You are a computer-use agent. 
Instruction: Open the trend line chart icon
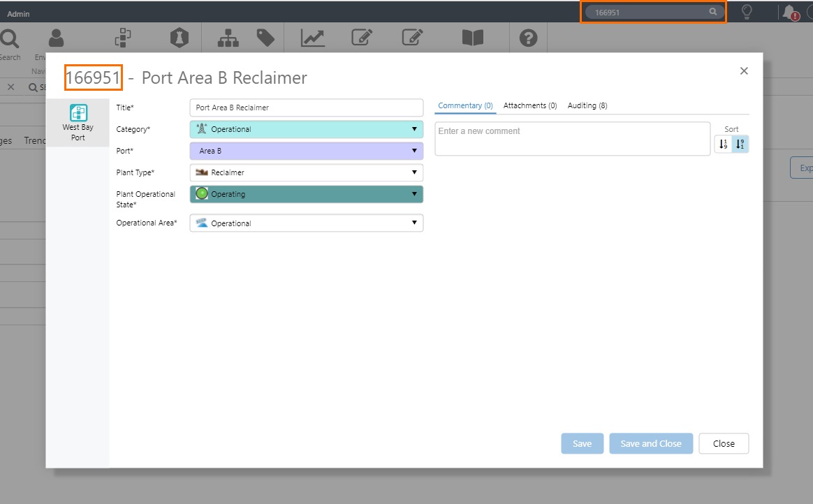312,38
